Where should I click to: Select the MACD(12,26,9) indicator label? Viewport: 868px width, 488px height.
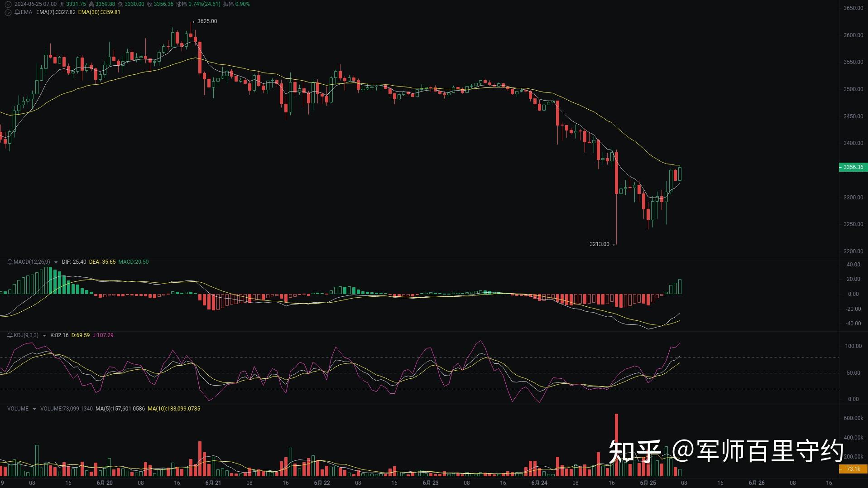32,262
